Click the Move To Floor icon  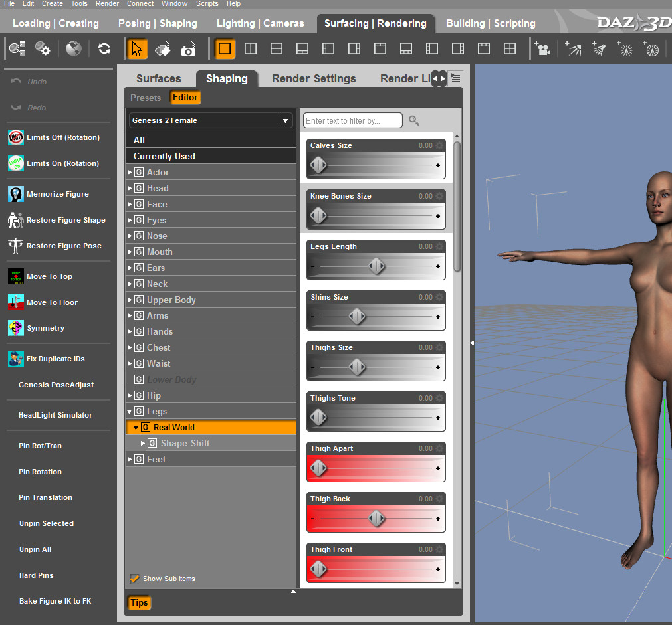16,302
